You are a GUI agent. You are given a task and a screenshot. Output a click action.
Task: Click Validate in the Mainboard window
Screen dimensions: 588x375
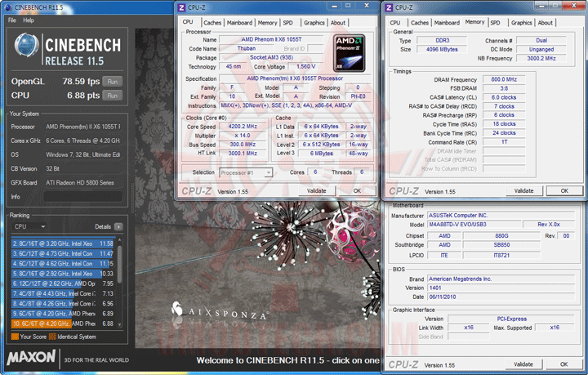pos(523,364)
